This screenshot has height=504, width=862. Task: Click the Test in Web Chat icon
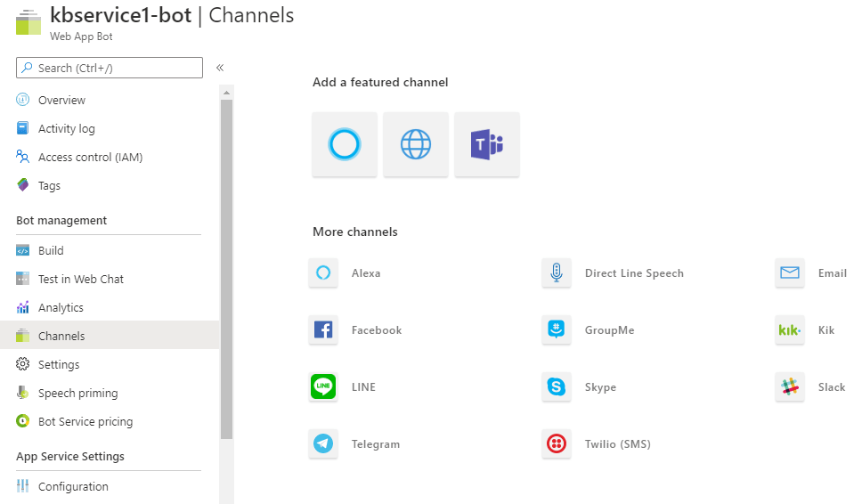pos(22,279)
